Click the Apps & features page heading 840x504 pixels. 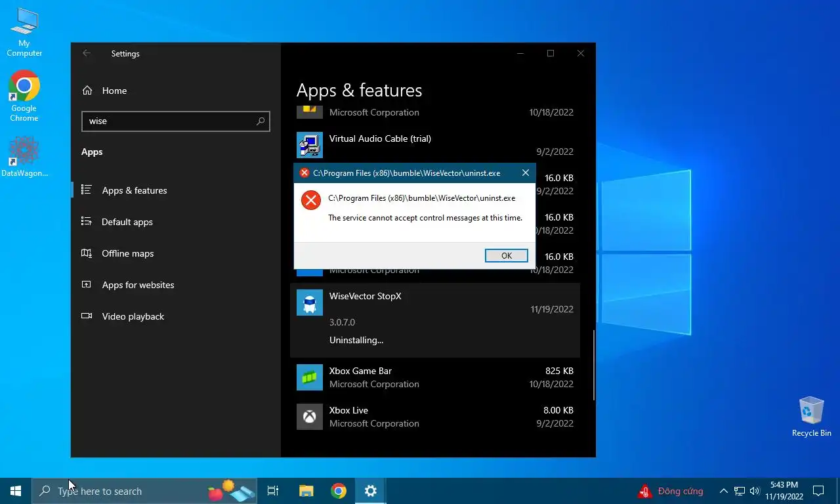pos(359,90)
